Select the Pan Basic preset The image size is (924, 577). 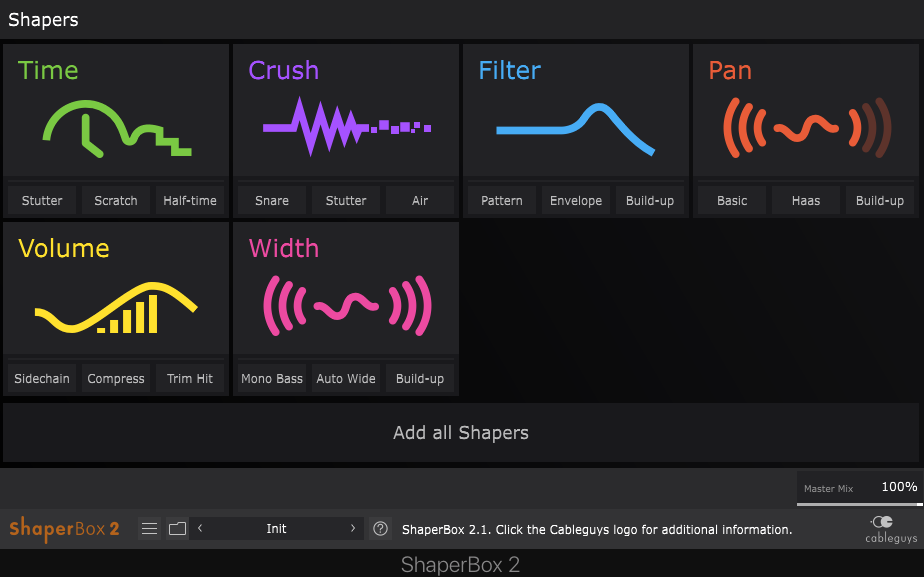point(732,200)
